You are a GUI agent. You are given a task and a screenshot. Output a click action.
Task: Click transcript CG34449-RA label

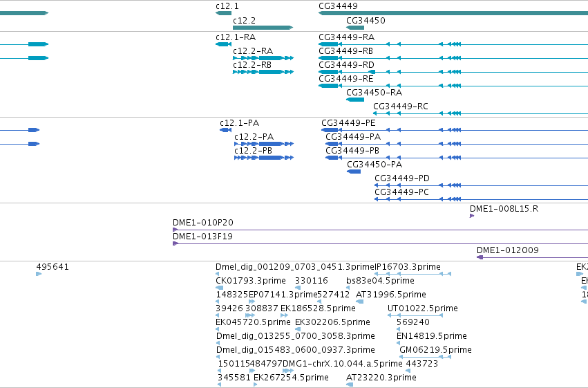click(x=346, y=37)
